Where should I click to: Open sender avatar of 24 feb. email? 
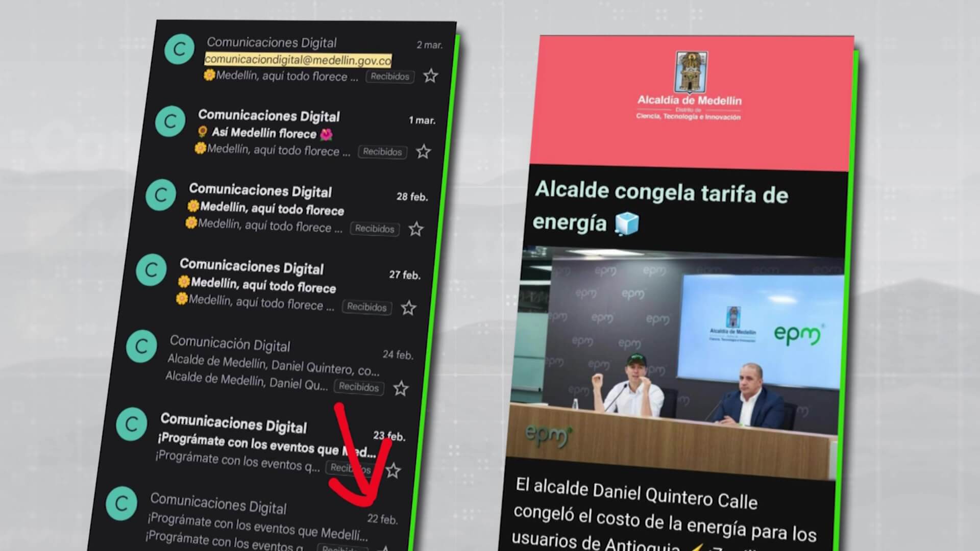[141, 346]
